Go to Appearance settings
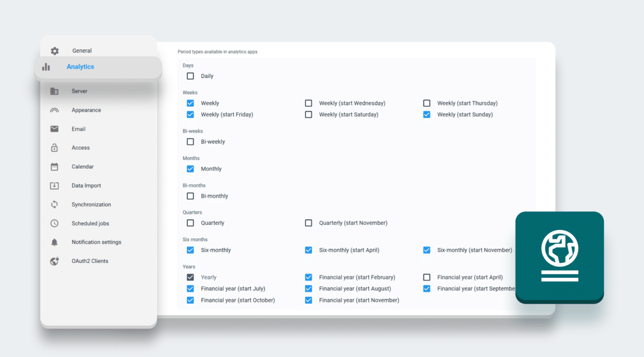The image size is (644, 357). click(x=87, y=110)
